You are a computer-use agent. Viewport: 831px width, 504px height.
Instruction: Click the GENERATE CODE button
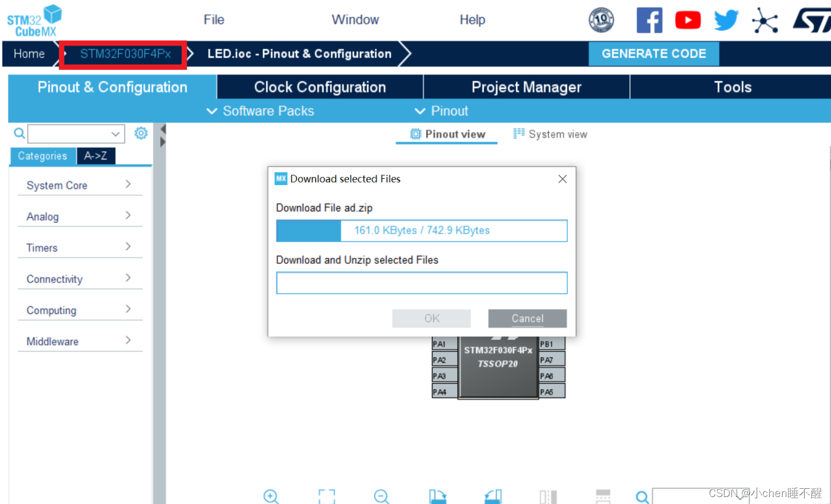coord(654,54)
